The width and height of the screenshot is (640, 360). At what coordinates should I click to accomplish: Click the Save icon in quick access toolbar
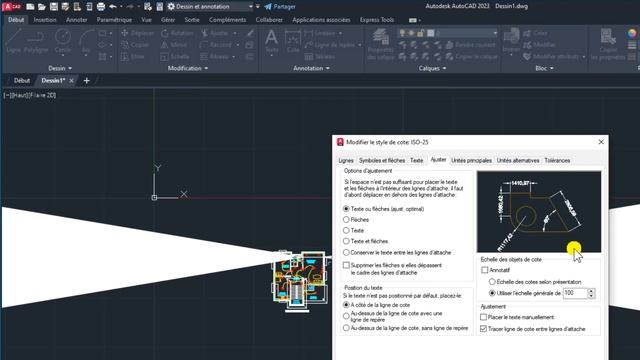coord(53,7)
